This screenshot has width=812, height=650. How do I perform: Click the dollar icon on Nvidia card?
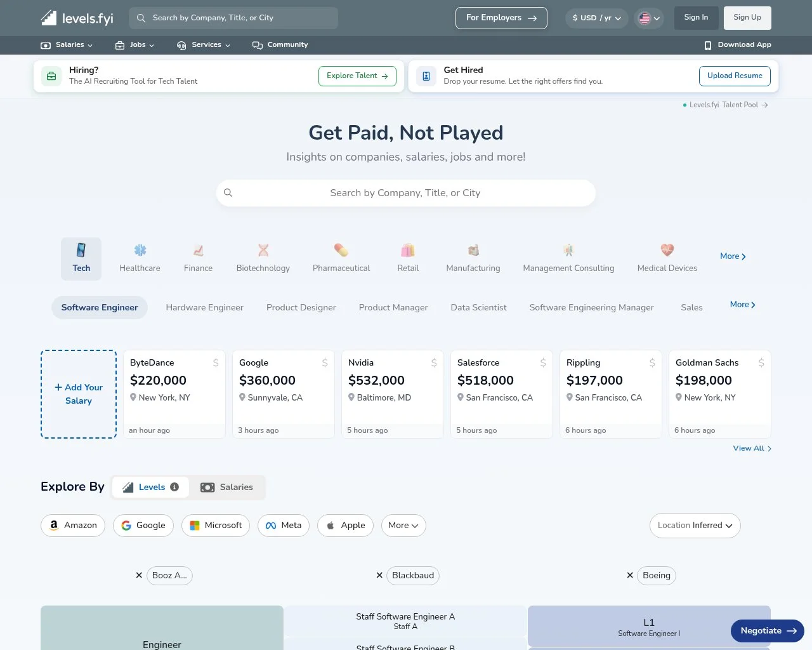pos(434,362)
